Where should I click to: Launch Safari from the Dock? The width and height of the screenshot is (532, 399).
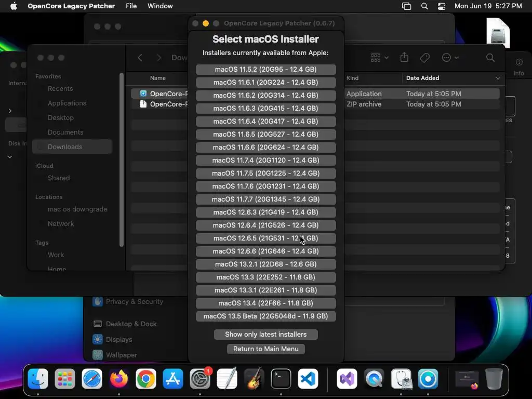pos(92,379)
